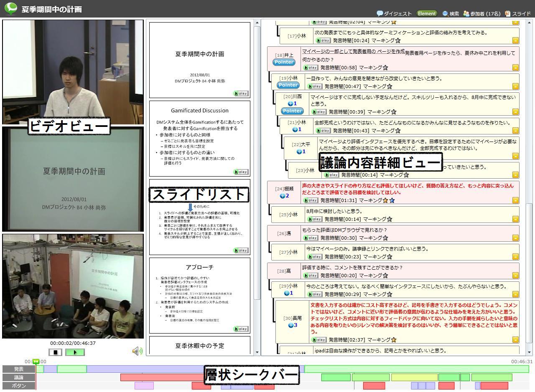This screenshot has width=535, height=392.
Task: Toggle marking star on statement 17
Action: click(x=398, y=40)
